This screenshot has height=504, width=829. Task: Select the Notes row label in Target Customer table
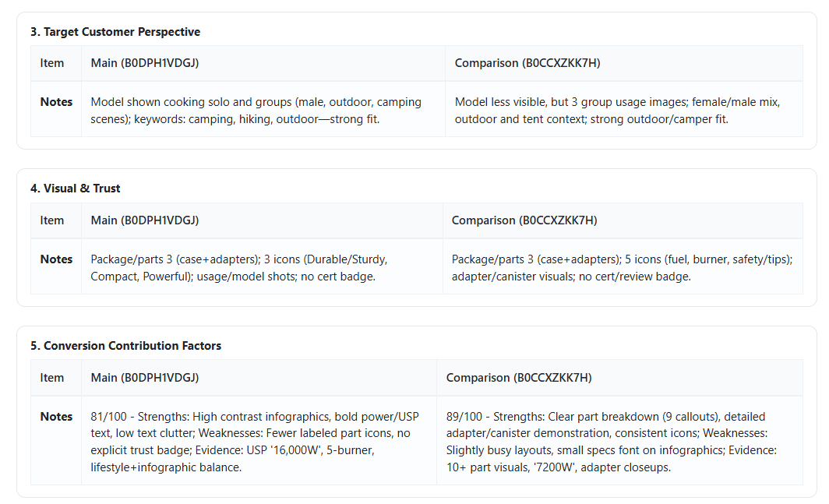[56, 102]
